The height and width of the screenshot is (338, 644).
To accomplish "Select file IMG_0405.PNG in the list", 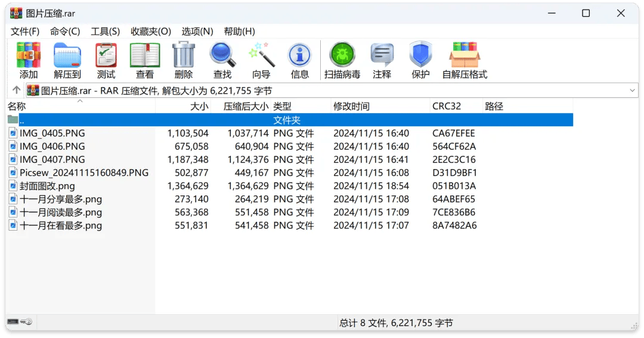I will pyautogui.click(x=52, y=134).
